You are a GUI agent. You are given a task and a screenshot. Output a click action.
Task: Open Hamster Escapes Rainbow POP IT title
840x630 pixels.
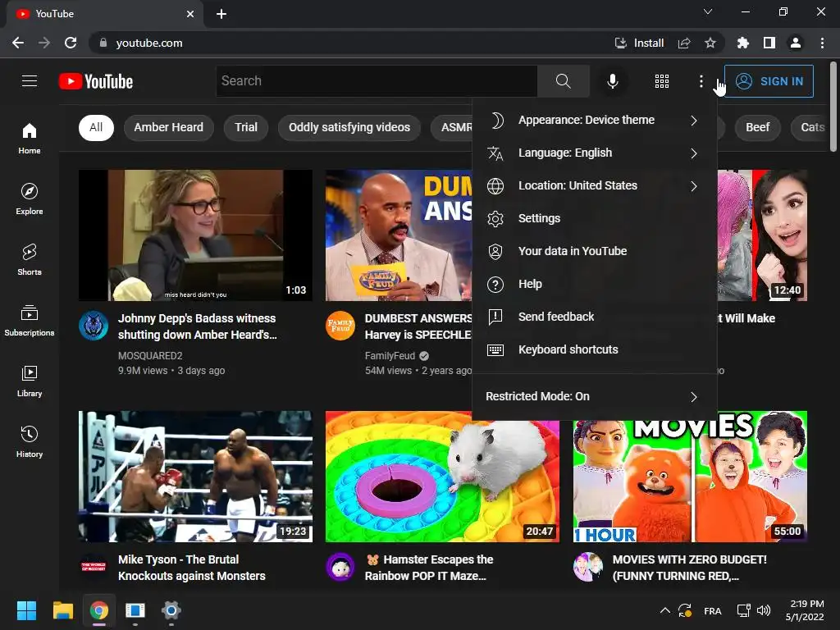429,568
